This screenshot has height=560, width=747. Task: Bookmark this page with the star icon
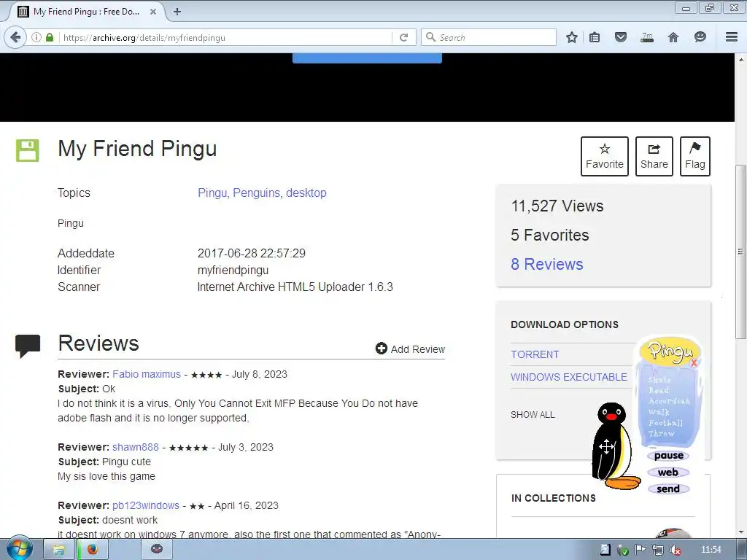[x=572, y=37]
